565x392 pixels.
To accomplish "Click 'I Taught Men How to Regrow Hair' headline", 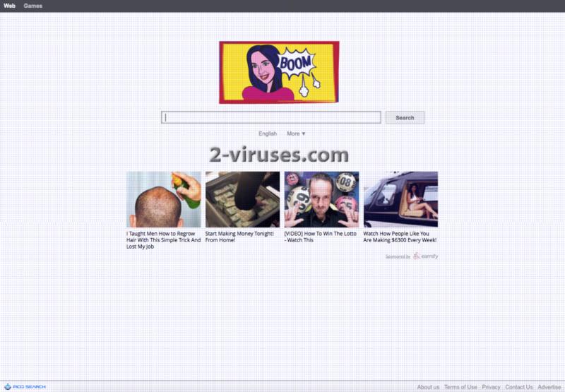I will (163, 240).
